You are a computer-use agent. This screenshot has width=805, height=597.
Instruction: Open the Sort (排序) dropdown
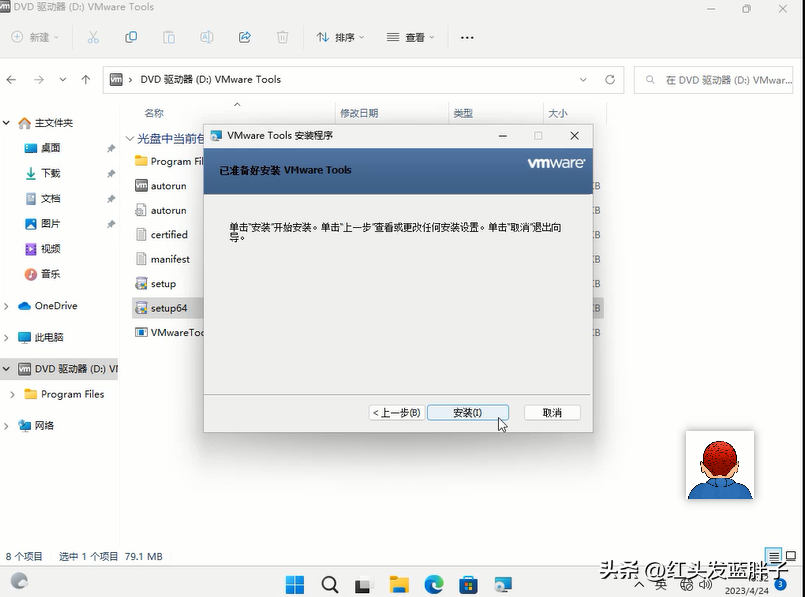click(x=340, y=37)
